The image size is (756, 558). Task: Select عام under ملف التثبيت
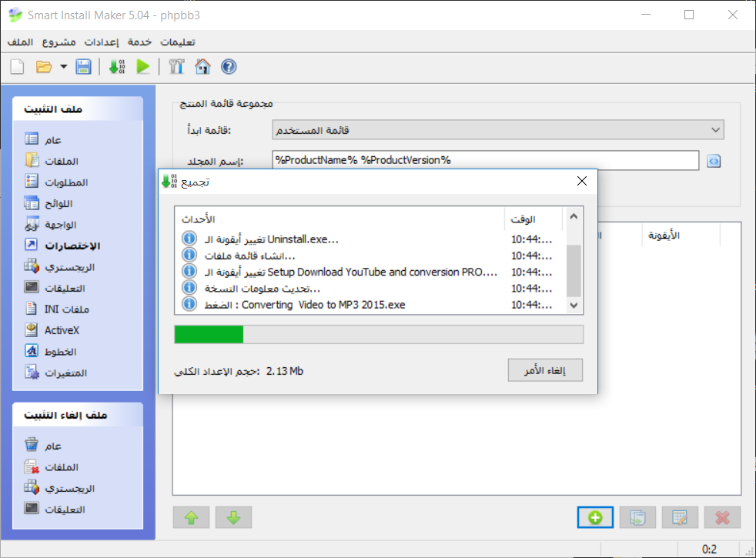coord(43,140)
